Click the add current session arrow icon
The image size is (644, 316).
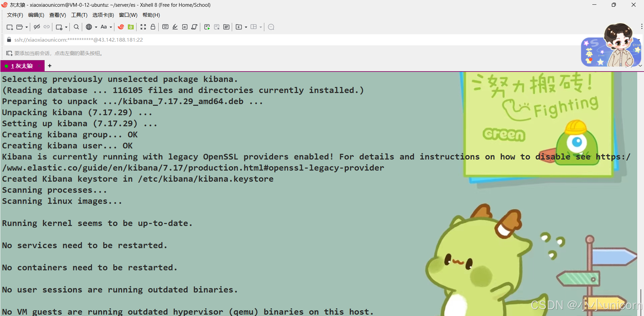click(x=9, y=53)
